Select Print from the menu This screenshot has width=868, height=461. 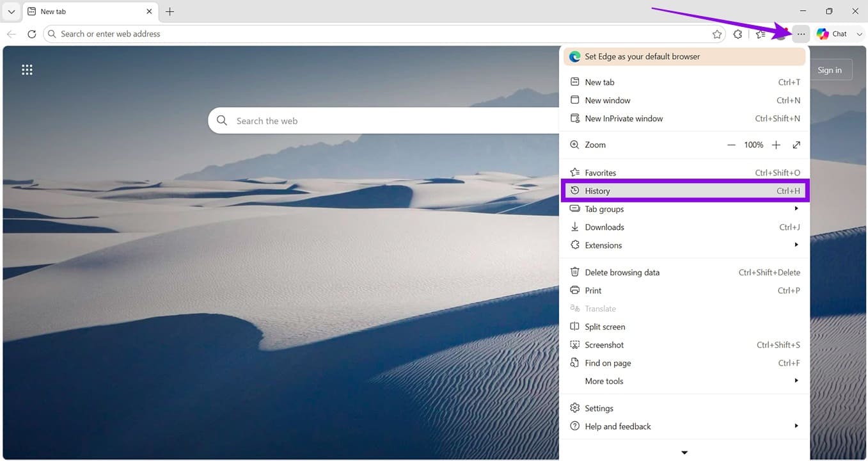coord(684,291)
